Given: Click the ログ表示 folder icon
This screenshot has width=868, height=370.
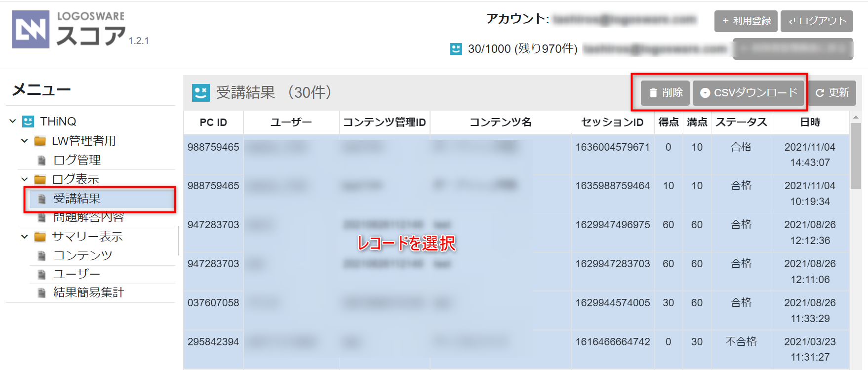Looking at the screenshot, I should (x=40, y=179).
